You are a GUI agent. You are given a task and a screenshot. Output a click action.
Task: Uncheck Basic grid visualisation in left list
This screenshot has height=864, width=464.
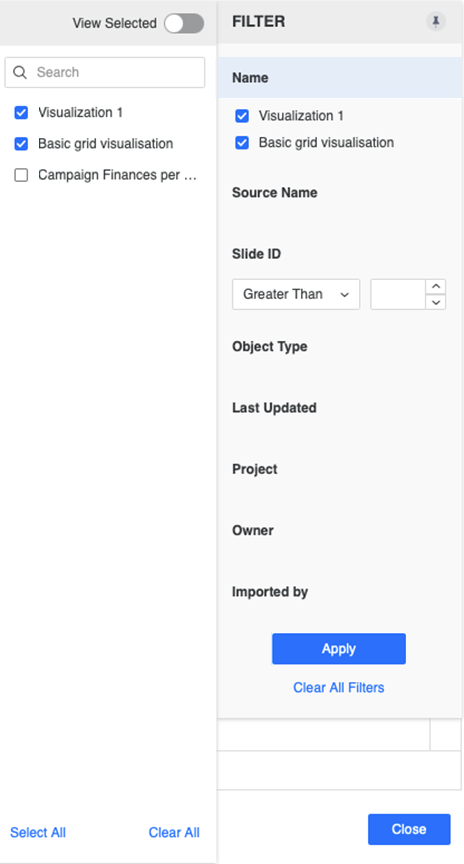point(21,144)
